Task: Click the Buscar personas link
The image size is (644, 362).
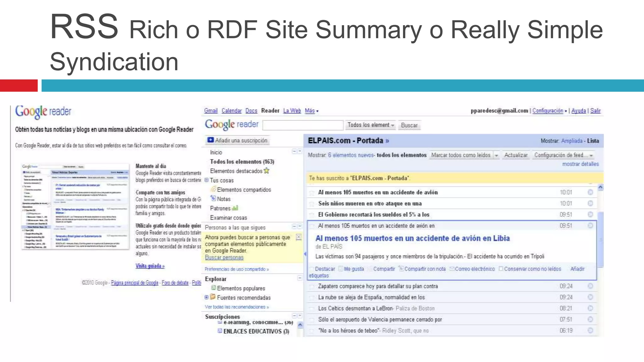Action: pos(224,257)
